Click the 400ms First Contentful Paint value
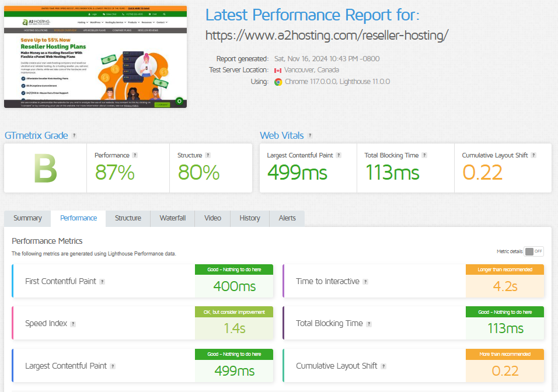Viewport: 558px width, 392px height. [x=235, y=286]
